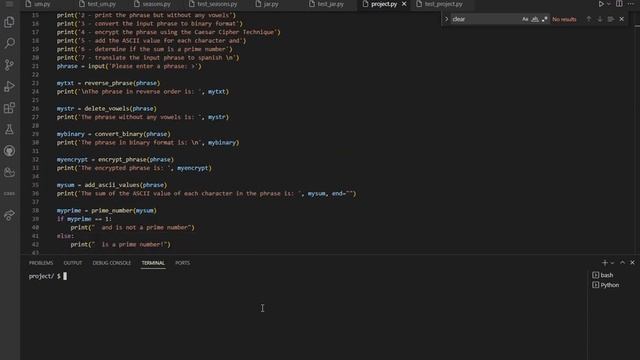This screenshot has width=640, height=360.
Task: Open the PROBLEMS panel tab
Action: [x=41, y=263]
